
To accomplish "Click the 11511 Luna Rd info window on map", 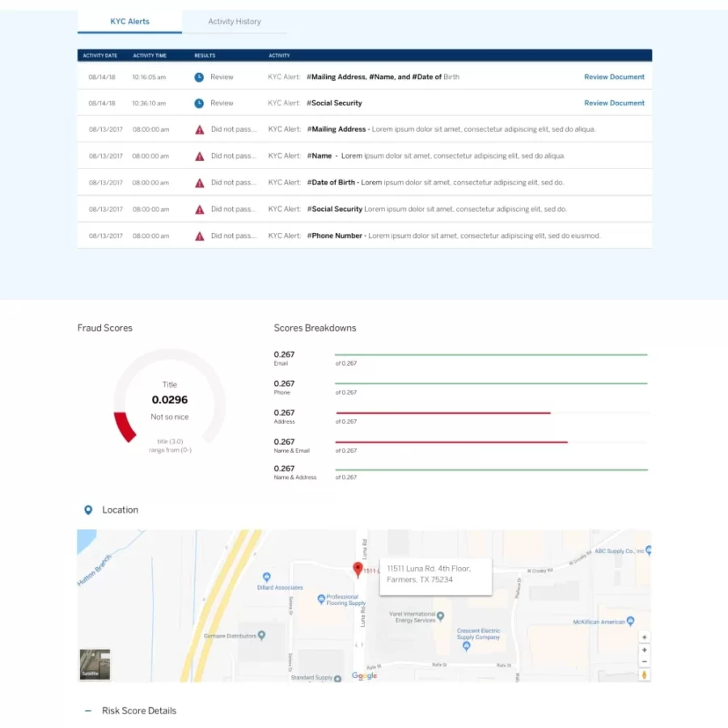I will [x=435, y=574].
